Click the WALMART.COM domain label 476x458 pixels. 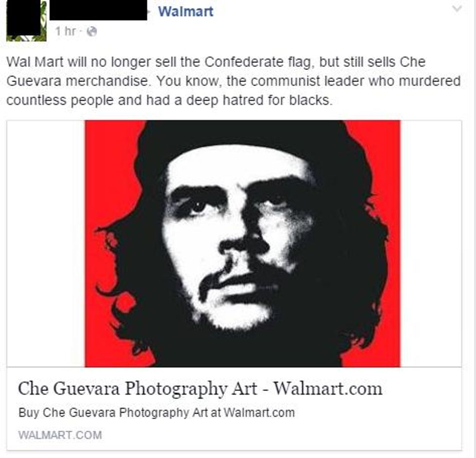pos(60,435)
